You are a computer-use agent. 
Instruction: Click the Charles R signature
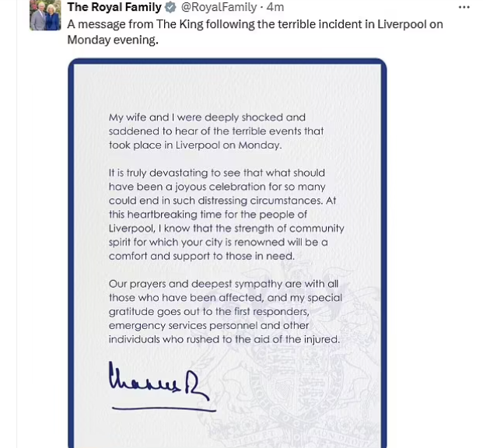click(159, 382)
